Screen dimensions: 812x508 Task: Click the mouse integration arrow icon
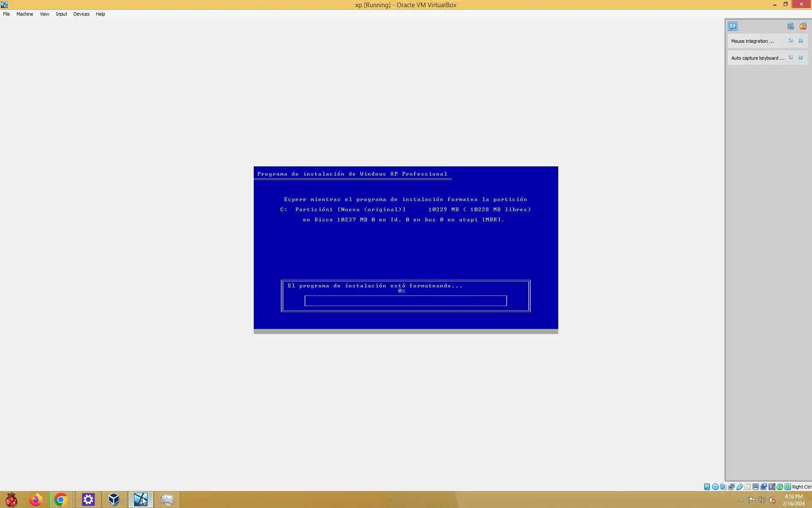[x=780, y=487]
